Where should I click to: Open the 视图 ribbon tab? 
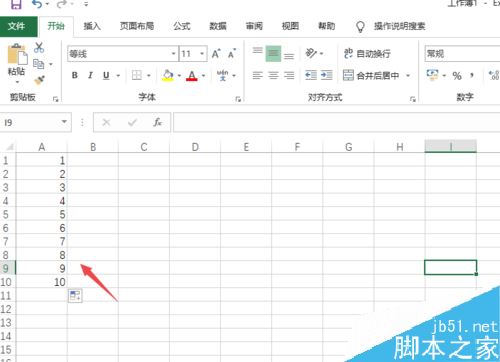click(x=290, y=26)
